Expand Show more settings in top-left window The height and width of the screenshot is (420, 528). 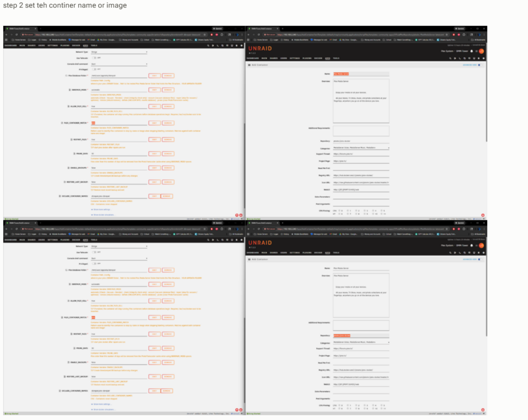click(101, 209)
